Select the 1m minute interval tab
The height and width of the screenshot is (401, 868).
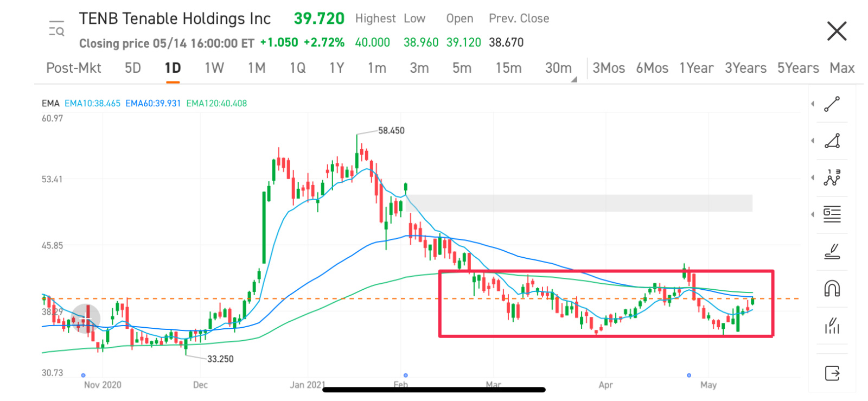pyautogui.click(x=377, y=68)
